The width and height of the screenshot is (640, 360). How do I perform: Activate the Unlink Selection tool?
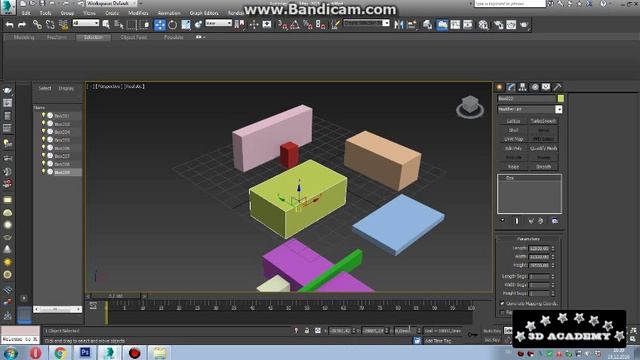coord(50,25)
